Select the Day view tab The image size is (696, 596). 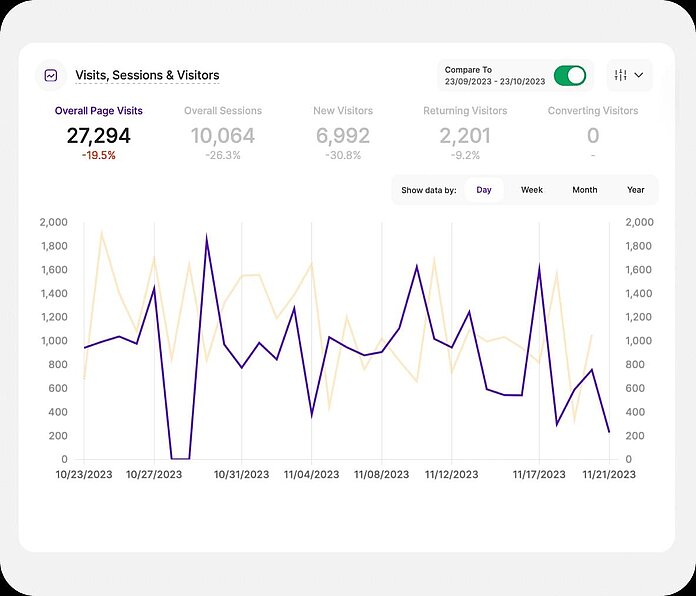(x=484, y=190)
